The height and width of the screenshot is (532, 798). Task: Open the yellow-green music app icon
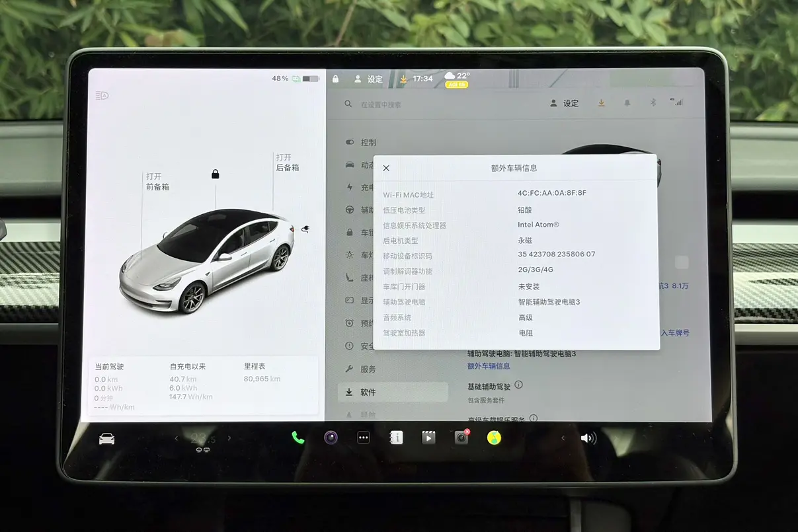494,437
